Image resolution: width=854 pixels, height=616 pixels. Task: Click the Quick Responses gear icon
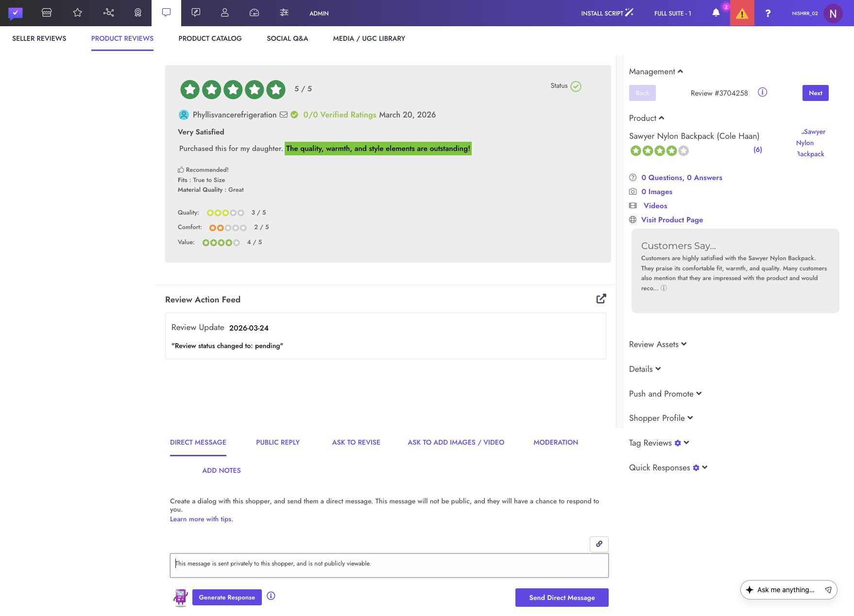[696, 467]
